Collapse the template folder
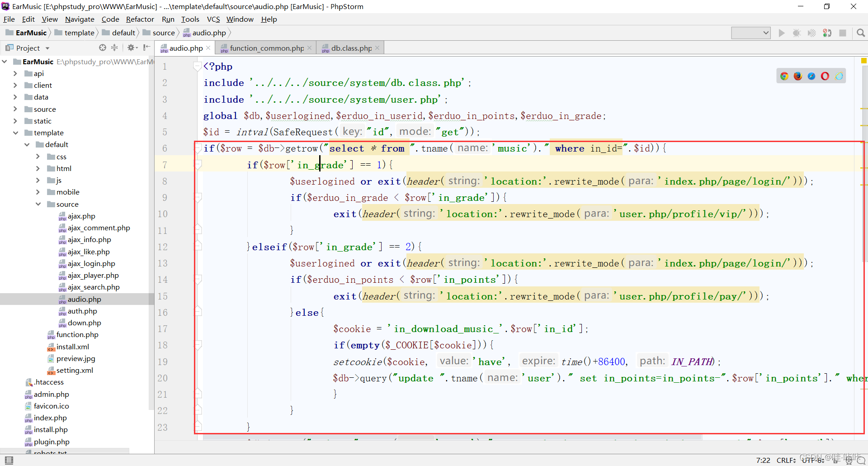 [x=15, y=133]
